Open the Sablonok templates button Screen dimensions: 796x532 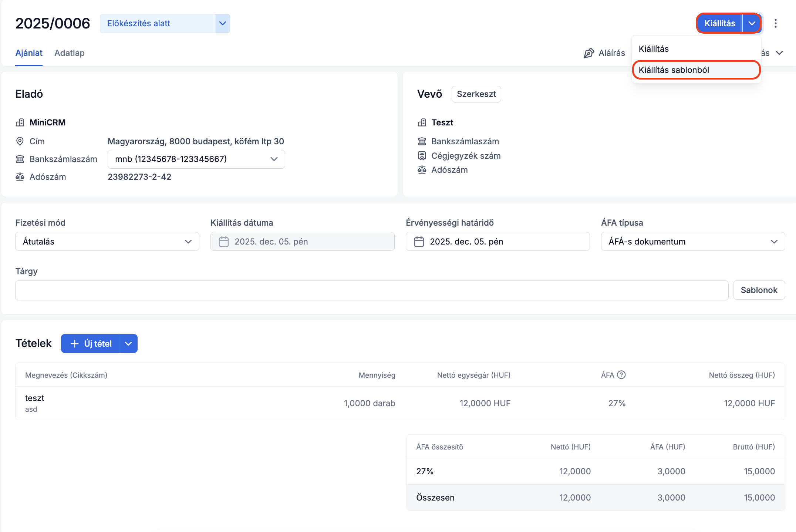tap(759, 290)
